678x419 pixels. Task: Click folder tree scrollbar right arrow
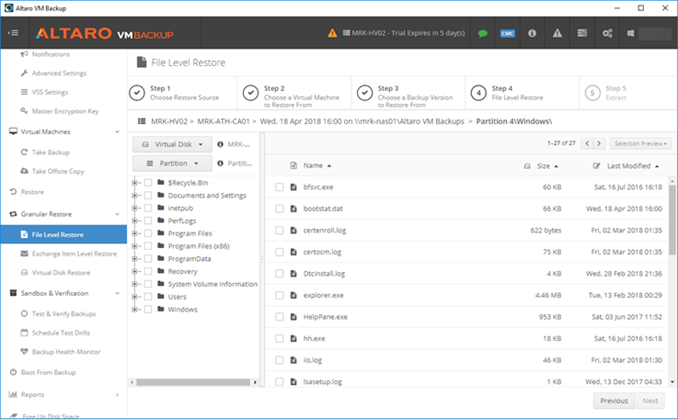(x=255, y=382)
